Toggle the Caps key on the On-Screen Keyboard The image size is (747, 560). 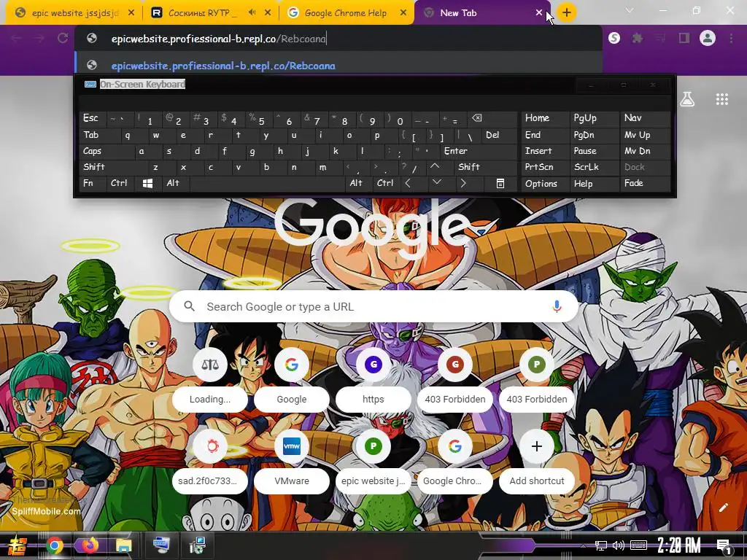click(107, 151)
